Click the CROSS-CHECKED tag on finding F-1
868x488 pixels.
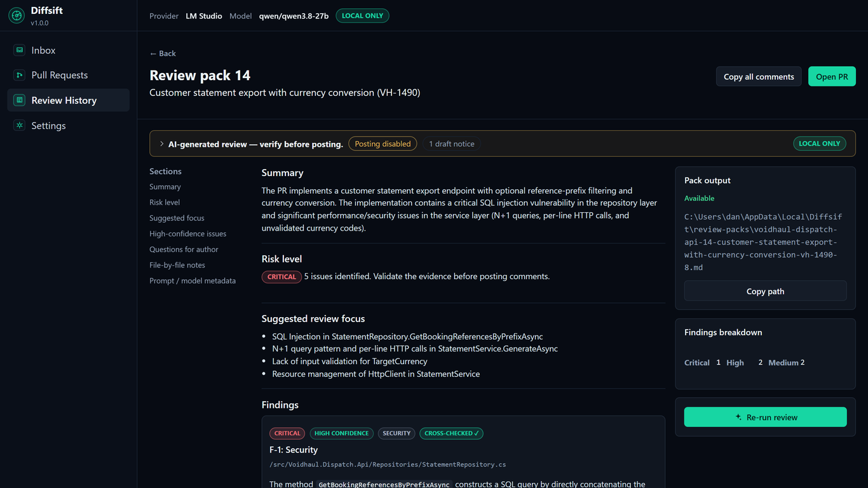point(452,433)
